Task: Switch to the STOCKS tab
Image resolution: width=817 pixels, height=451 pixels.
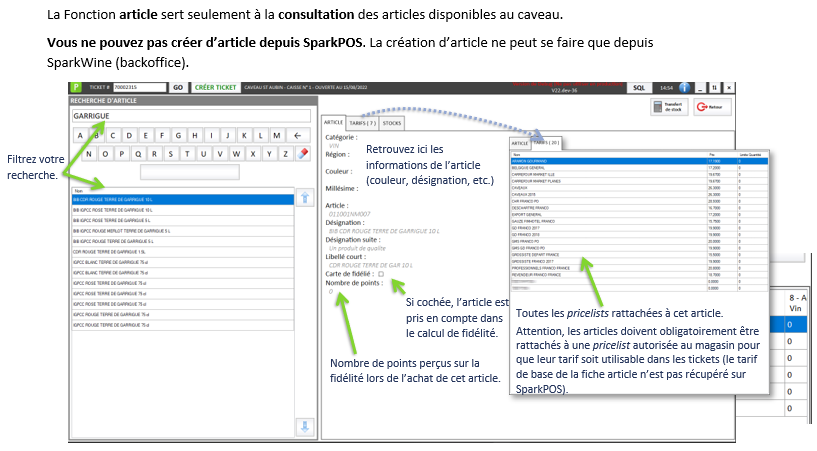Action: pos(393,122)
